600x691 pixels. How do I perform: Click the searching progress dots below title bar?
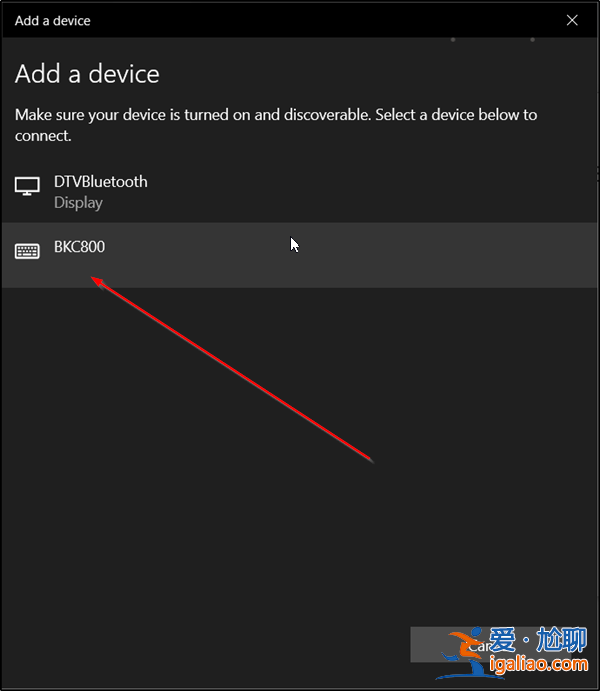[x=492, y=40]
